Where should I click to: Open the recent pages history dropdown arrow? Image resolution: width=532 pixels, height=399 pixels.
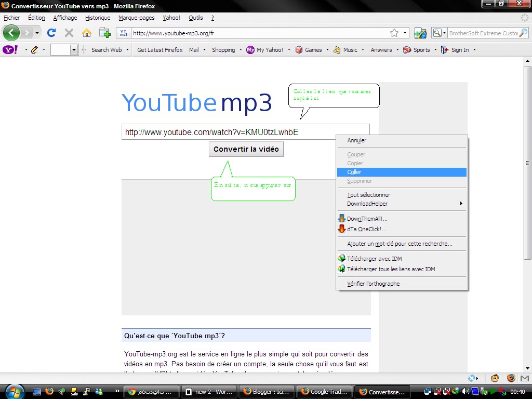pos(37,33)
